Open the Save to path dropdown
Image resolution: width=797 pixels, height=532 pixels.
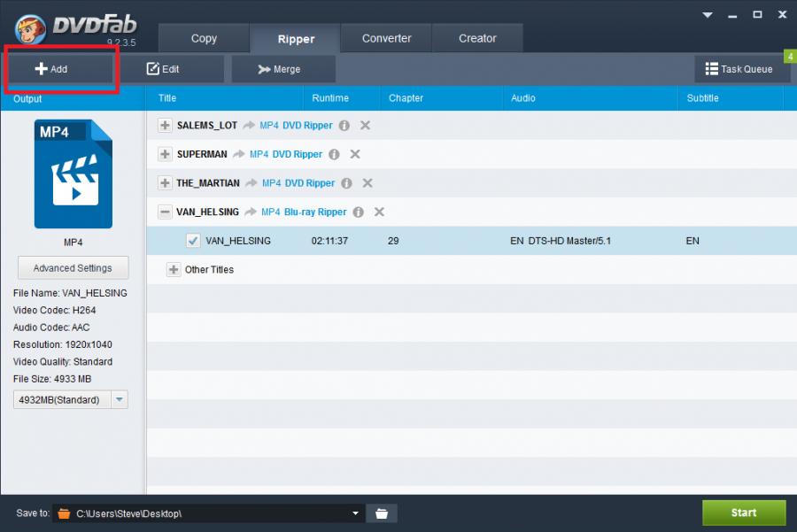(x=356, y=513)
